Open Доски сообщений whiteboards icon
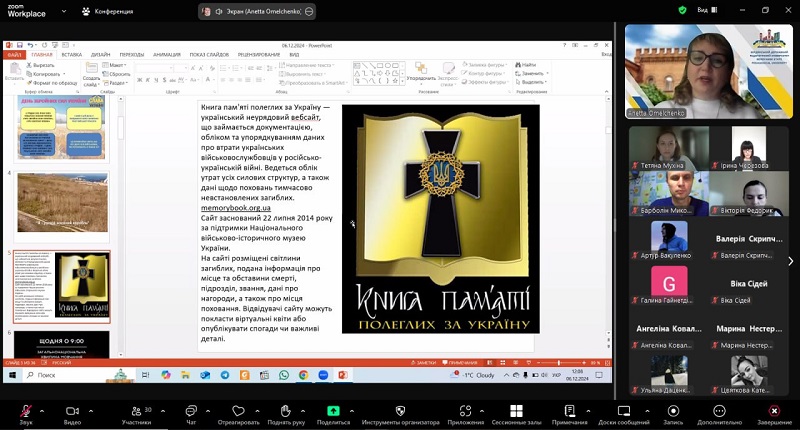The image size is (800, 430). [623, 411]
